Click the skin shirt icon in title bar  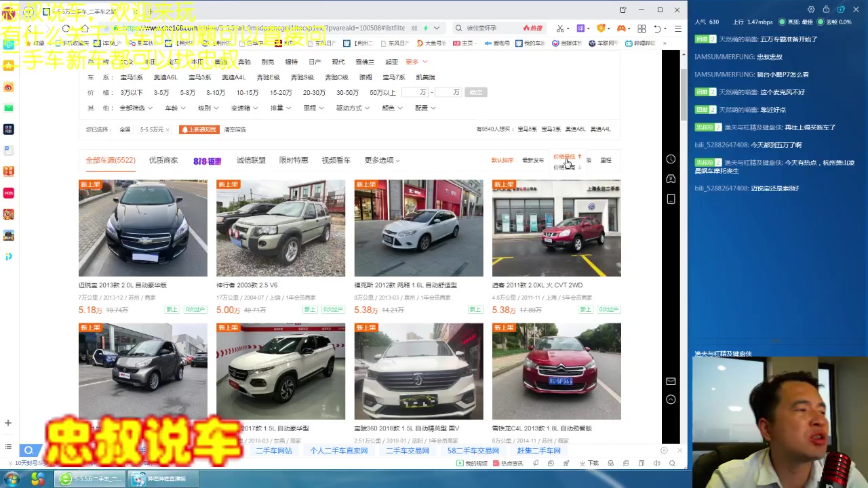623,10
